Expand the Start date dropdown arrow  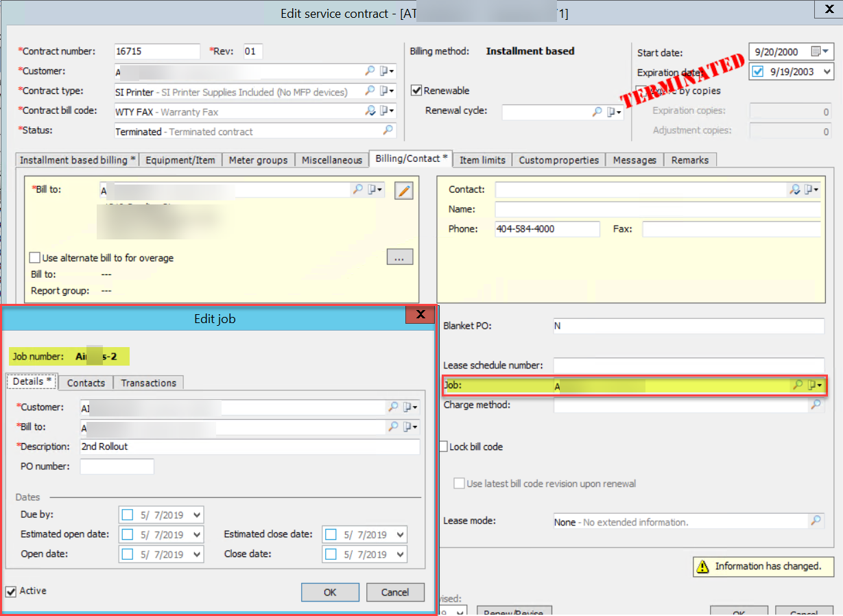[826, 51]
